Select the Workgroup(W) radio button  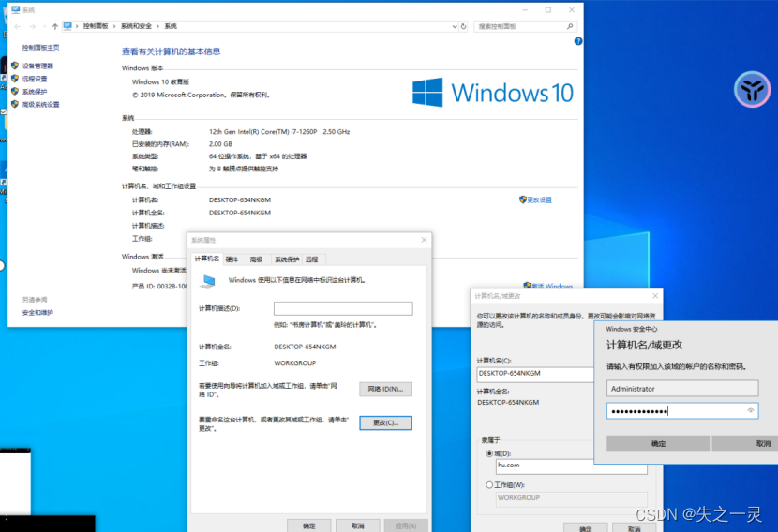click(489, 485)
